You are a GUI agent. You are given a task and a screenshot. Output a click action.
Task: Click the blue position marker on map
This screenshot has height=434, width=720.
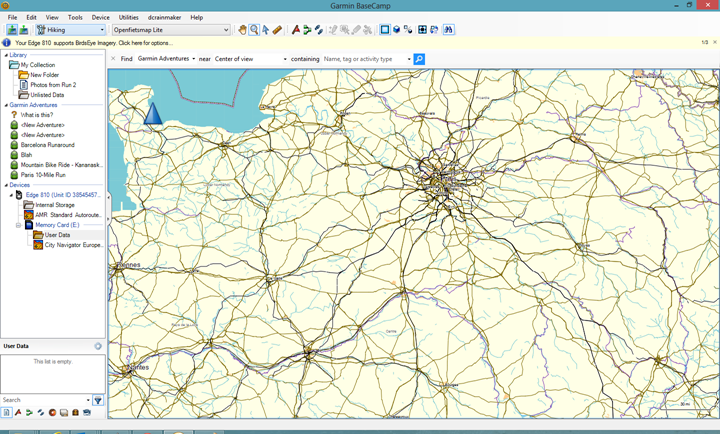coord(153,113)
